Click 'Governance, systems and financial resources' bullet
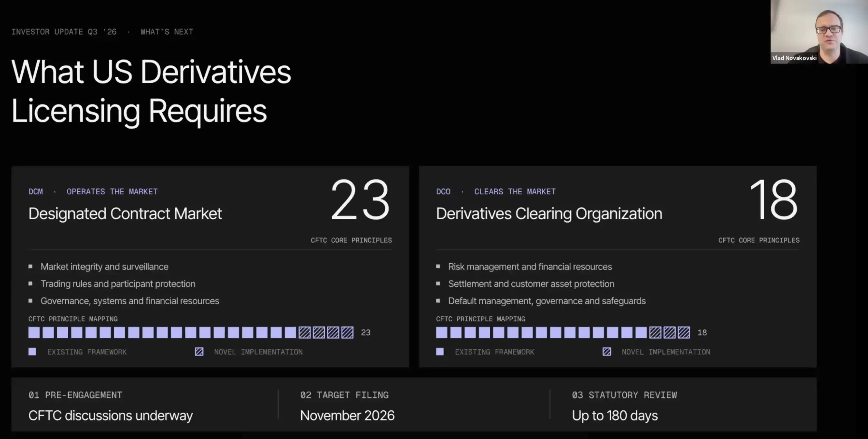The width and height of the screenshot is (868, 439). [130, 301]
